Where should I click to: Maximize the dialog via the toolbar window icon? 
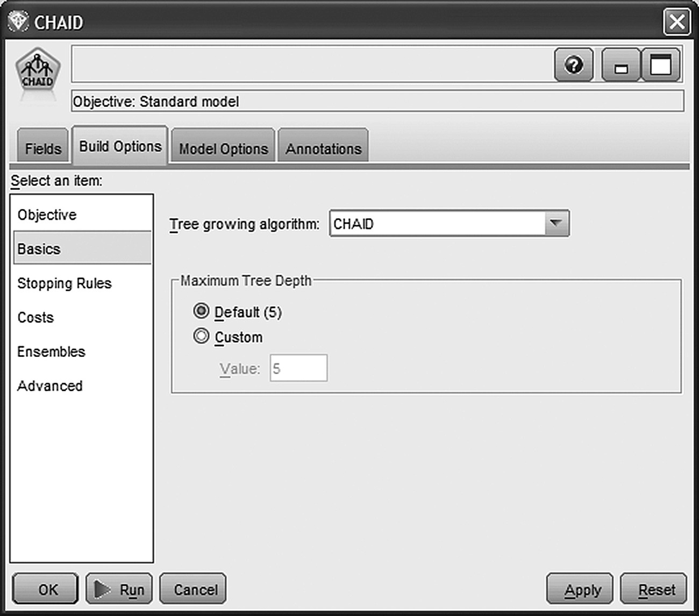[x=661, y=65]
